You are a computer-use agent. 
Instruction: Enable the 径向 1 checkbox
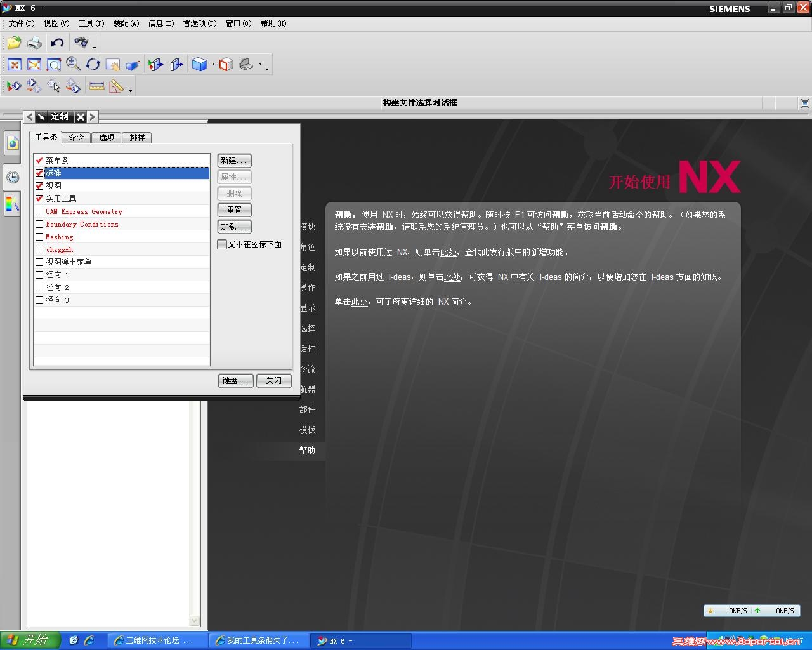39,275
